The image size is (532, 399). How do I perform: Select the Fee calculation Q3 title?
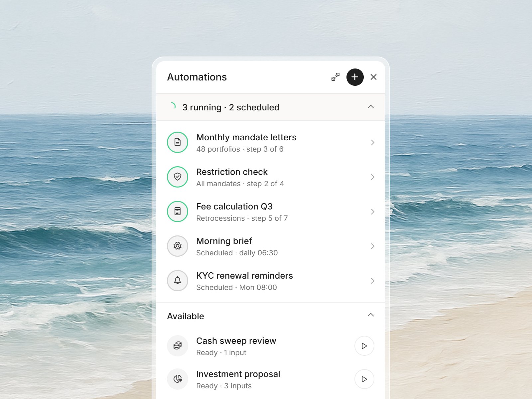point(234,206)
